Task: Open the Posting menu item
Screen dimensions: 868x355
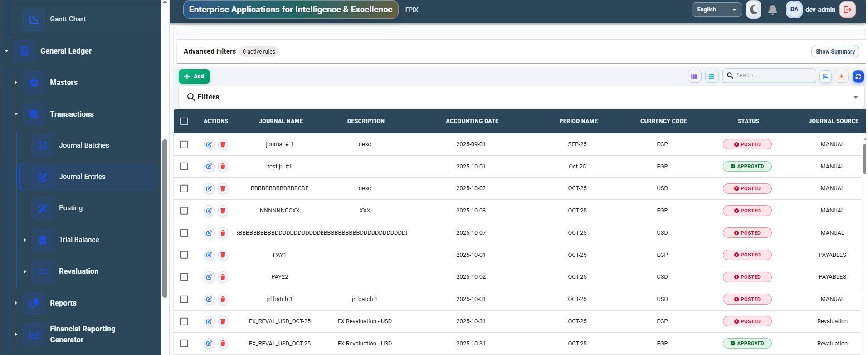Action: click(71, 208)
